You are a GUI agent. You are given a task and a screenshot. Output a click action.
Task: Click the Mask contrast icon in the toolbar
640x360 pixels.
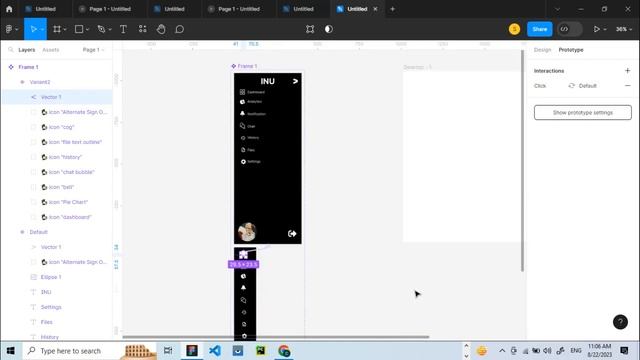[x=329, y=29]
